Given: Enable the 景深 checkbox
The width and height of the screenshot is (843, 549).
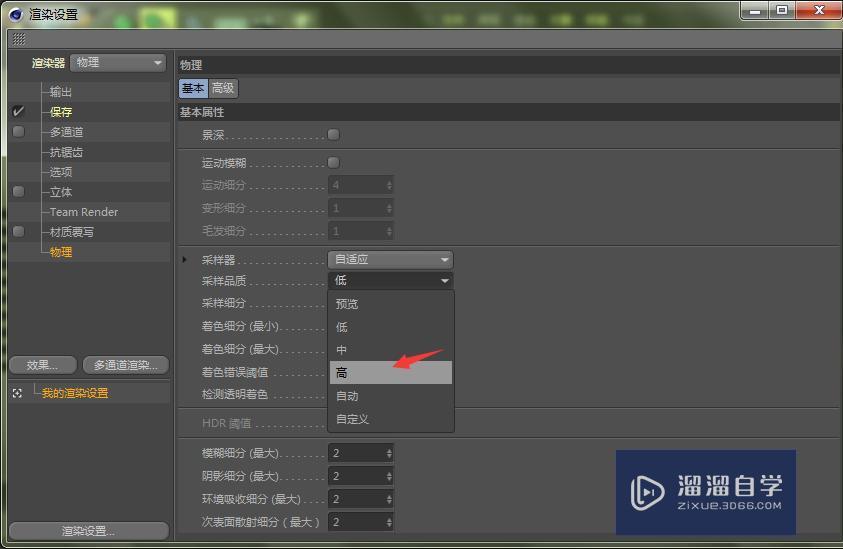Looking at the screenshot, I should 333,134.
